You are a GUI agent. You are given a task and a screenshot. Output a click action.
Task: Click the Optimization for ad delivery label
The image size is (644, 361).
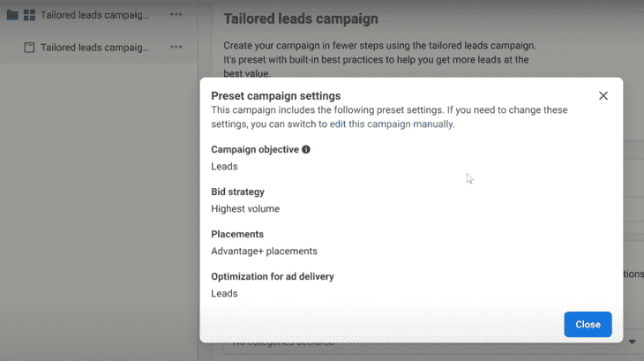(x=273, y=276)
